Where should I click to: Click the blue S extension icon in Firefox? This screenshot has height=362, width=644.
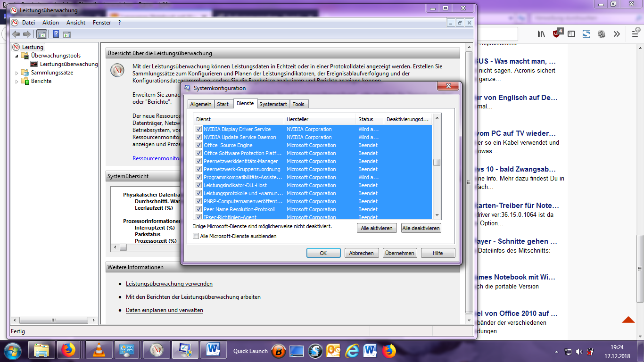tap(586, 34)
